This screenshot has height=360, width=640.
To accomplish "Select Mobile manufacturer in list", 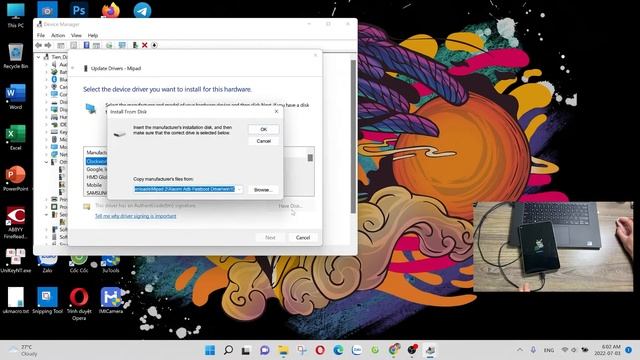I will [x=94, y=185].
